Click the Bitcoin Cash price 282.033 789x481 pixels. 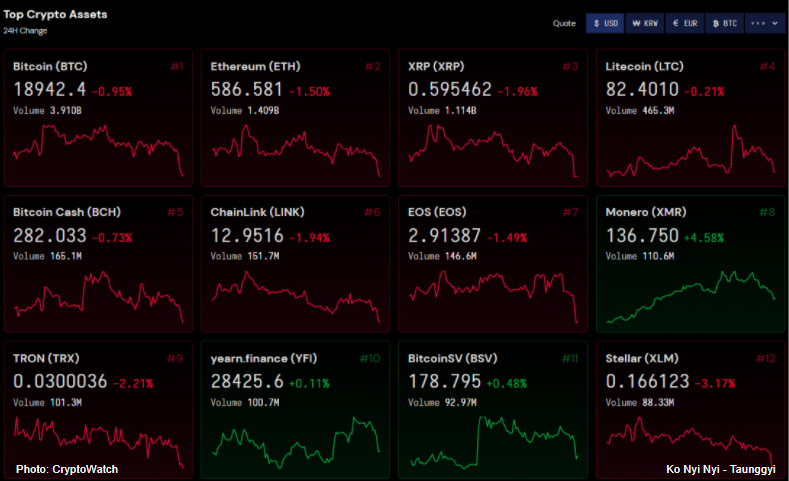tap(49, 235)
